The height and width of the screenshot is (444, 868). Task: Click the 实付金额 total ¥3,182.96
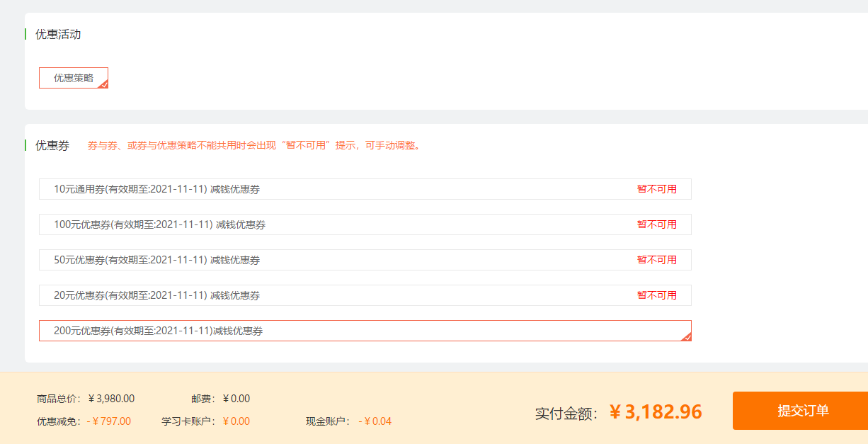(655, 412)
